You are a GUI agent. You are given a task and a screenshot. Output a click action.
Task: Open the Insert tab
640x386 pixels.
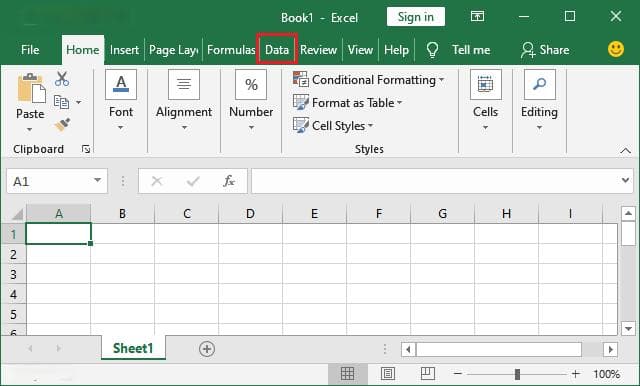124,50
